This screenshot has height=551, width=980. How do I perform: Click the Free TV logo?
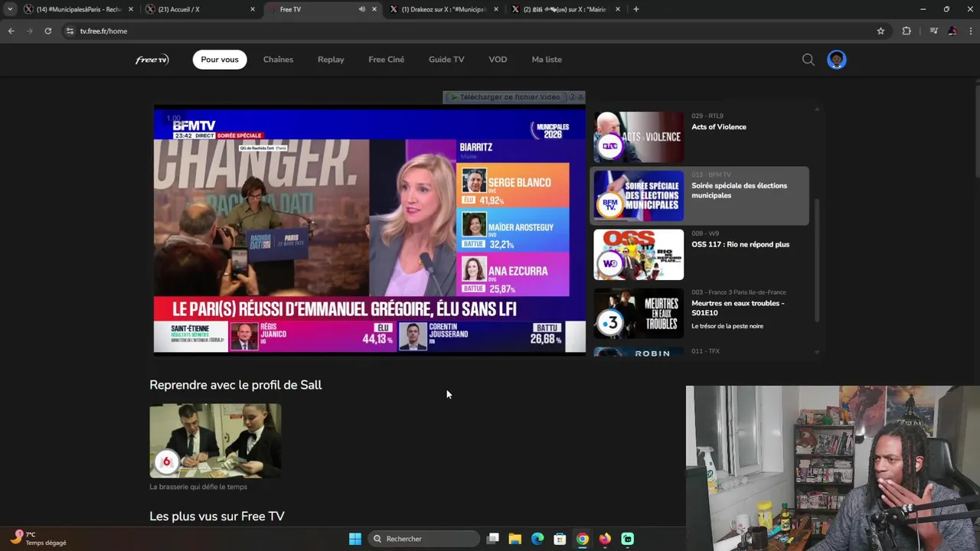152,60
